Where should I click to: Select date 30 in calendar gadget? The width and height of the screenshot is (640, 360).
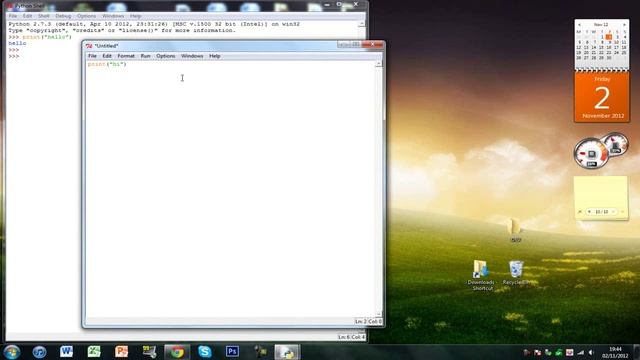point(609,58)
